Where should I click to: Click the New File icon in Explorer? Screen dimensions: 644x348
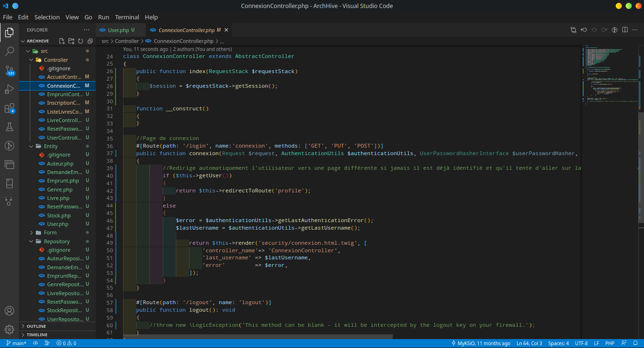tap(62, 41)
